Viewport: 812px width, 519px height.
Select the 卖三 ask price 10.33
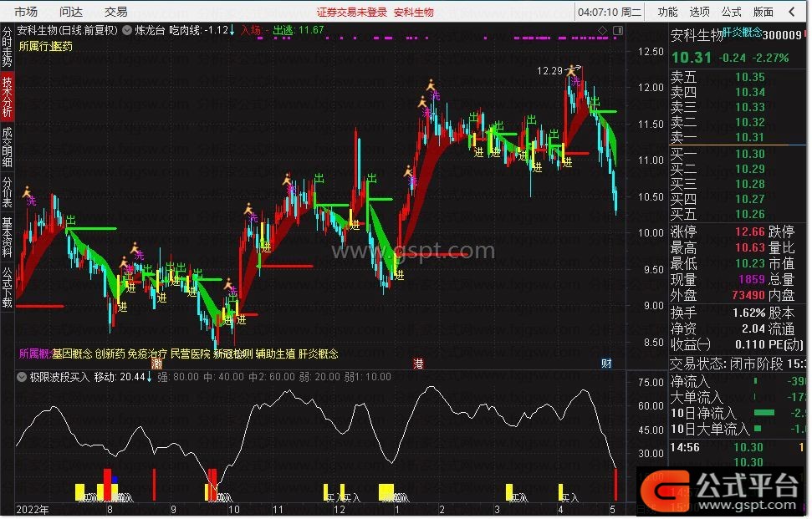750,108
